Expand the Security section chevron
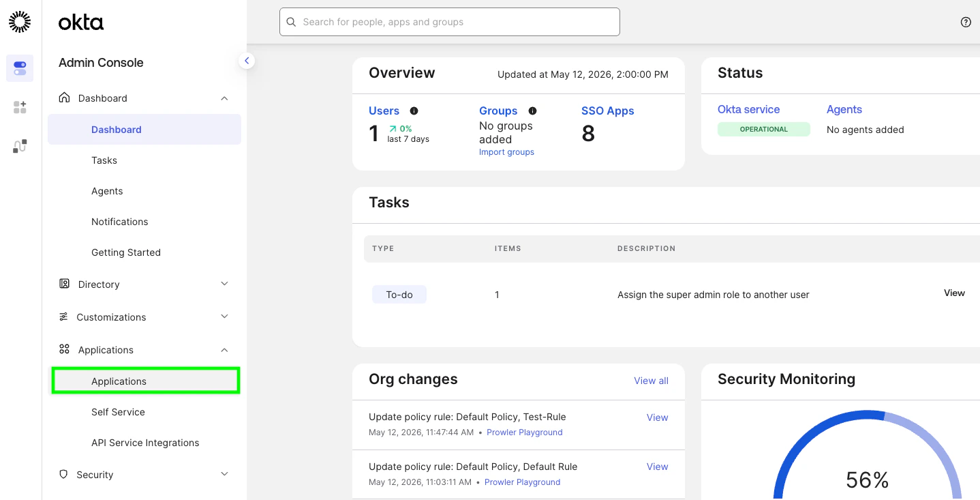The image size is (980, 500). tap(224, 474)
